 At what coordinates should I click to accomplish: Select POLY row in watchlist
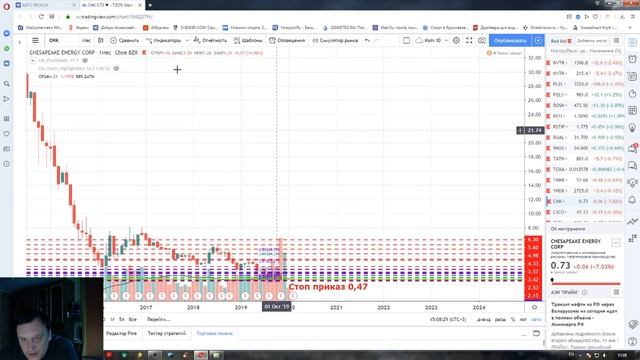pos(585,95)
